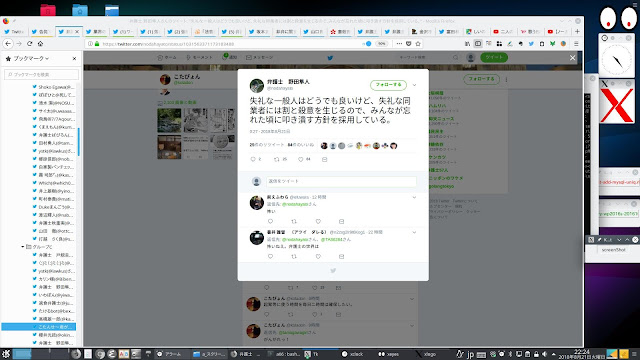Image resolution: width=640 pixels, height=360 pixels.
Task: Reply icon on the second reply
Action: (270, 256)
